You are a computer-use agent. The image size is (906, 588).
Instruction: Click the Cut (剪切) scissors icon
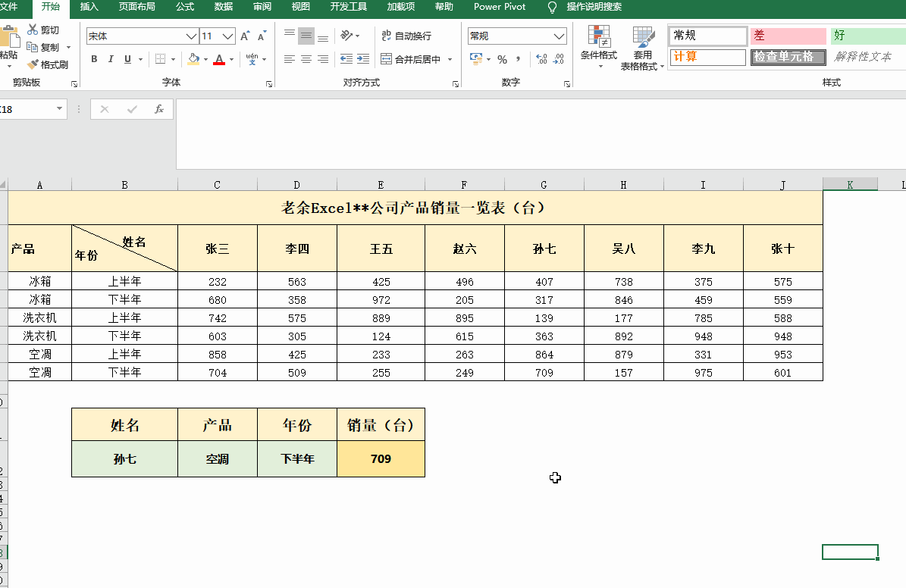tap(33, 30)
